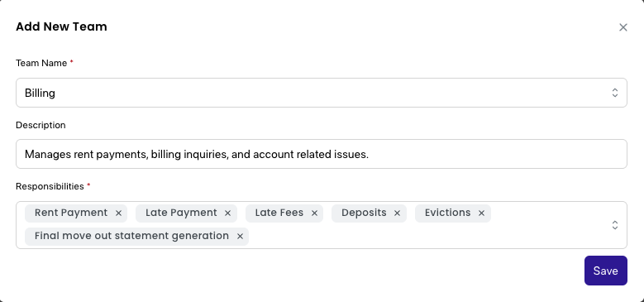Remove the Late Payment tag
Screen dimensions: 644x302
(227, 213)
